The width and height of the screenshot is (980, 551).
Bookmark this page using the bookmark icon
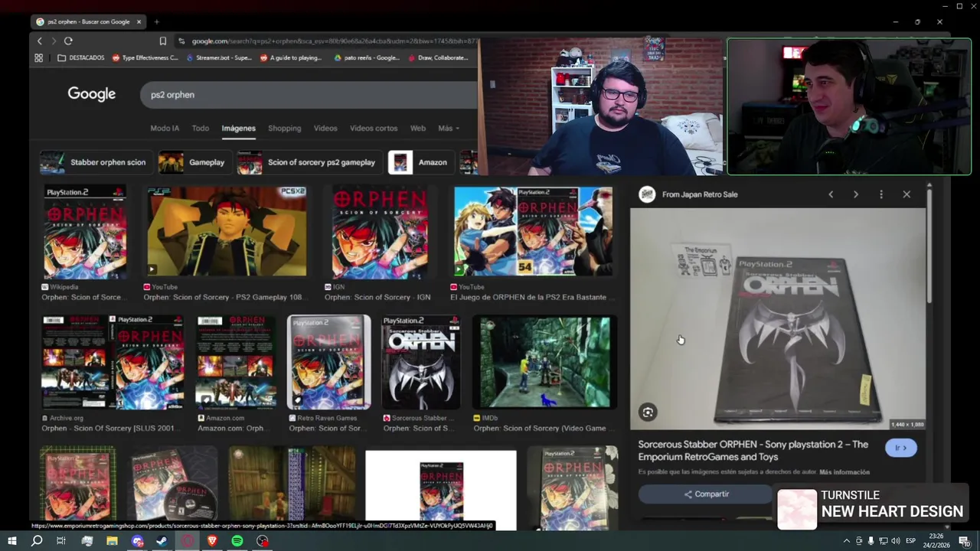(x=162, y=41)
